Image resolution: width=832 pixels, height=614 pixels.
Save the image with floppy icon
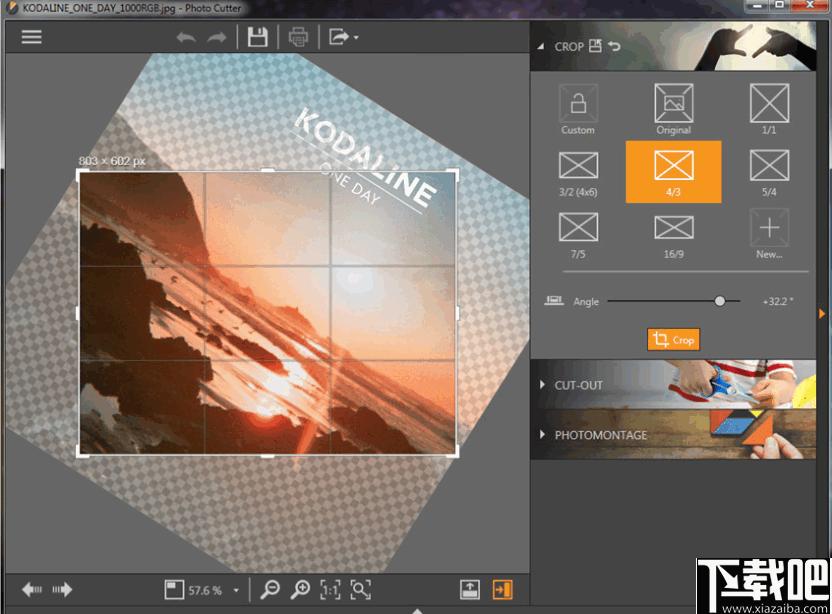(257, 37)
